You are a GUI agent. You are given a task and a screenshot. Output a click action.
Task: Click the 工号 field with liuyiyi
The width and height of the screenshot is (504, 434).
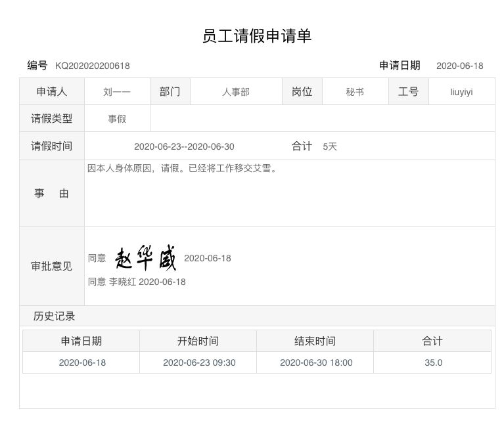(x=461, y=92)
